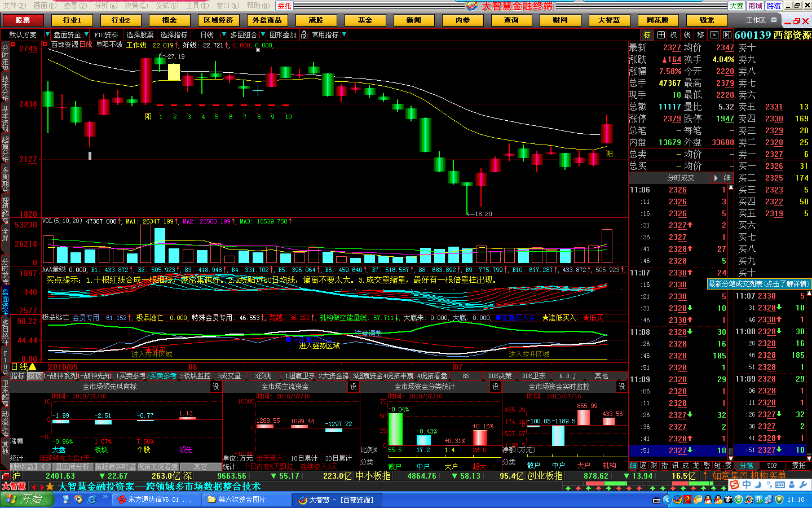
Task: Click the 选择股票 button
Action: pos(140,35)
